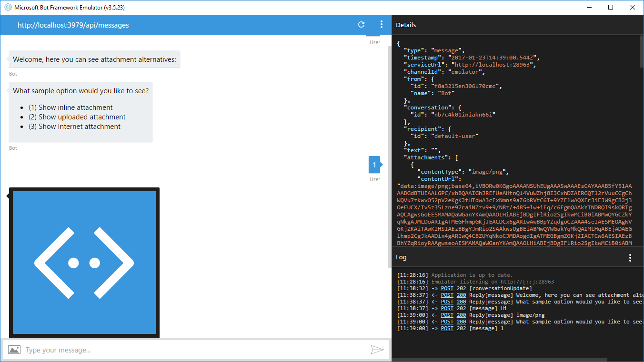Click the send message arrow icon
The image size is (644, 362).
(377, 350)
